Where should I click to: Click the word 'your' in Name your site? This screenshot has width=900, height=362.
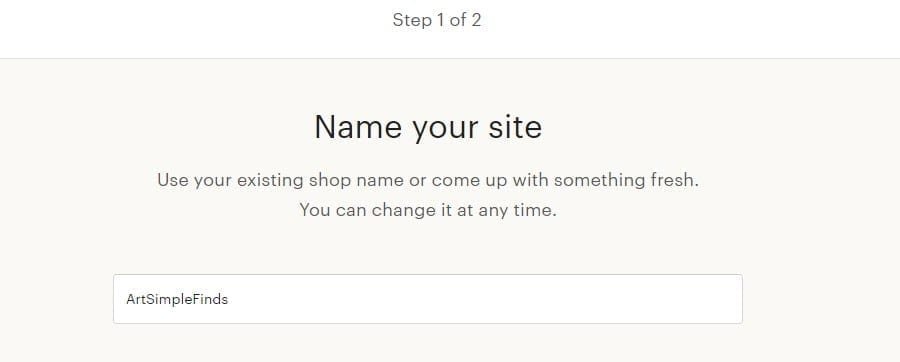pyautogui.click(x=445, y=129)
